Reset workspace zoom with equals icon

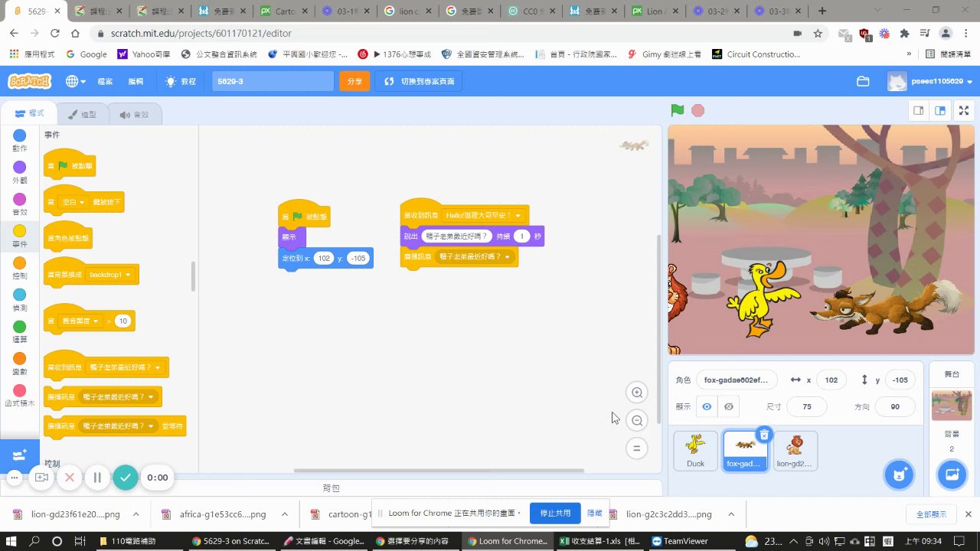(636, 448)
